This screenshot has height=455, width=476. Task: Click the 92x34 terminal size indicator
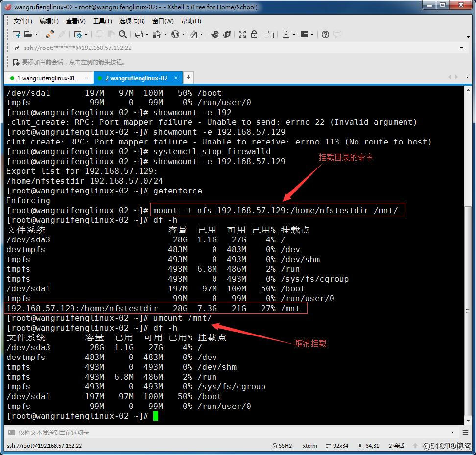(337, 446)
